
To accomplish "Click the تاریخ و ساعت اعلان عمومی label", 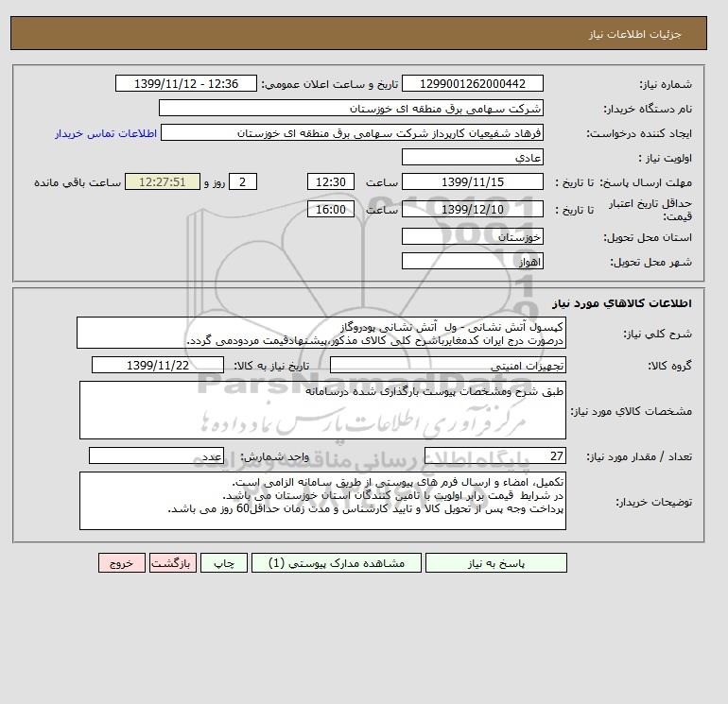I will click(330, 84).
